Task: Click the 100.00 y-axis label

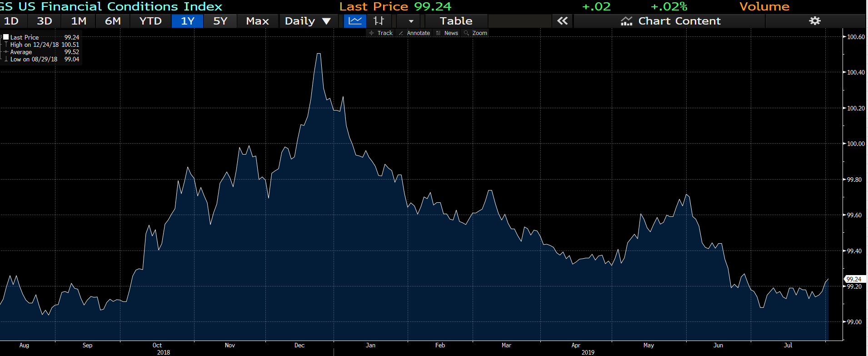Action: coord(856,144)
